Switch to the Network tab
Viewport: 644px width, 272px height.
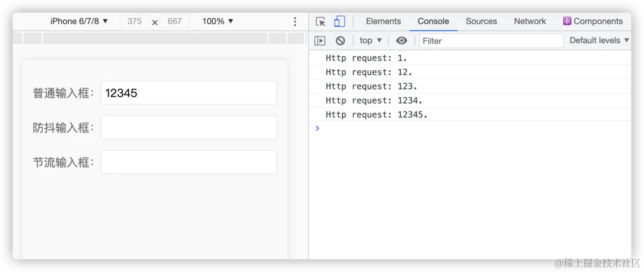pyautogui.click(x=530, y=21)
